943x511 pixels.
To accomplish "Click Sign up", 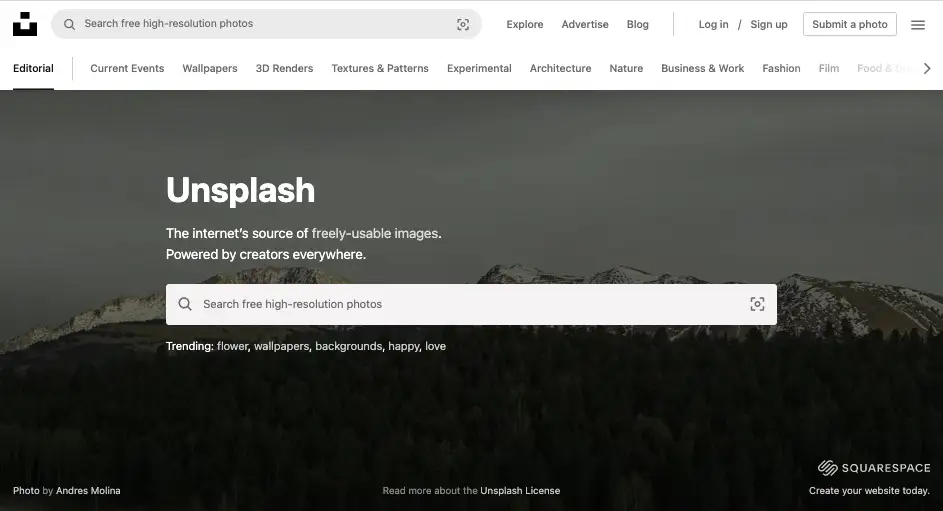I will pyautogui.click(x=769, y=25).
